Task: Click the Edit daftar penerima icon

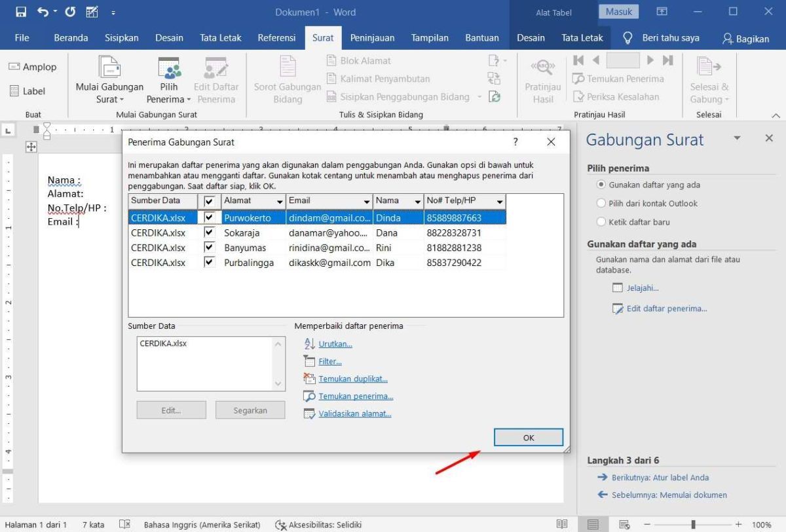Action: tap(618, 309)
